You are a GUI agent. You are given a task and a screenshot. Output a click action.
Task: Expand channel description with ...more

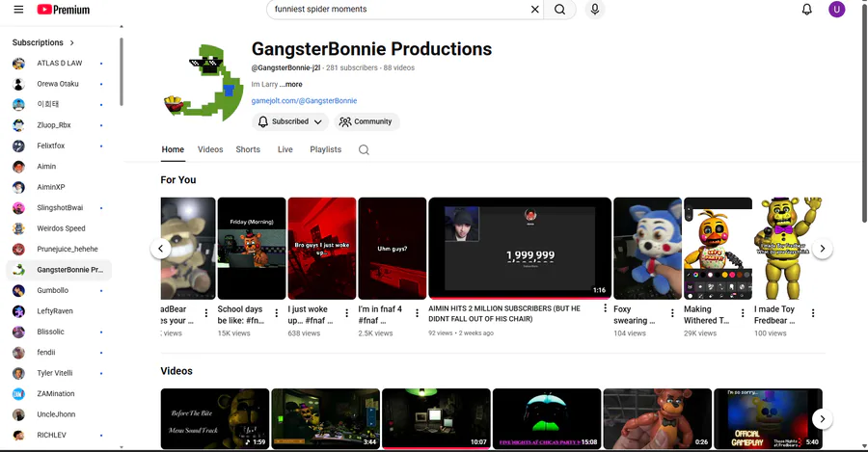coord(291,85)
